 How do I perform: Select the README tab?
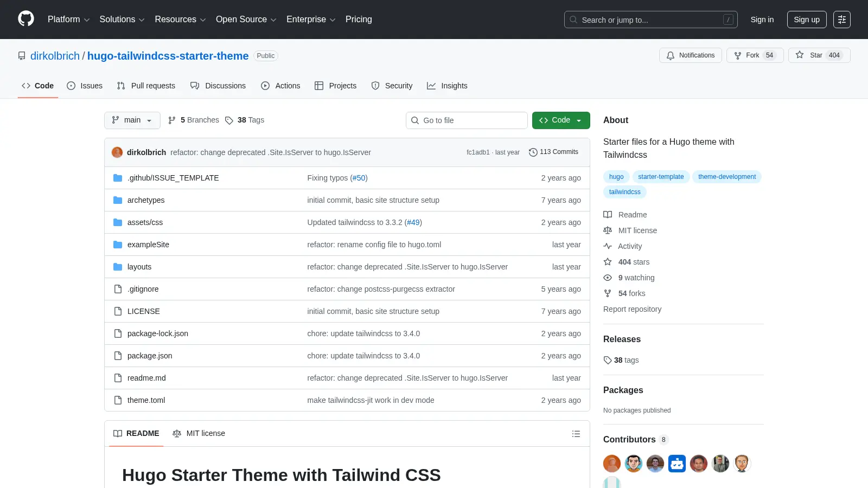point(136,433)
